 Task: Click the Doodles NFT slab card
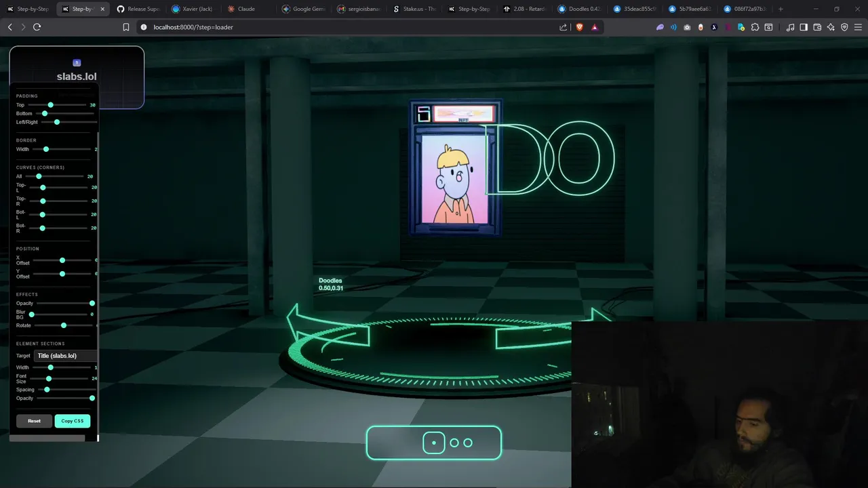coord(455,168)
